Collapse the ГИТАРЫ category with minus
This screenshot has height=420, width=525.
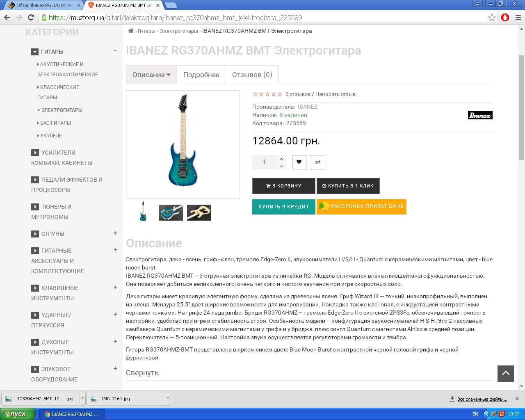pos(115,51)
